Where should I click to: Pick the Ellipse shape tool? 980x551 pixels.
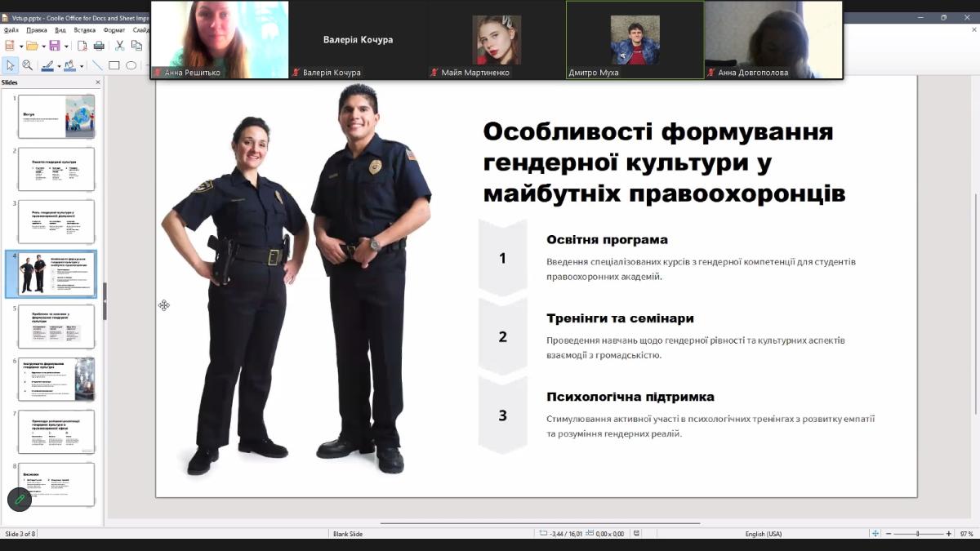(131, 65)
